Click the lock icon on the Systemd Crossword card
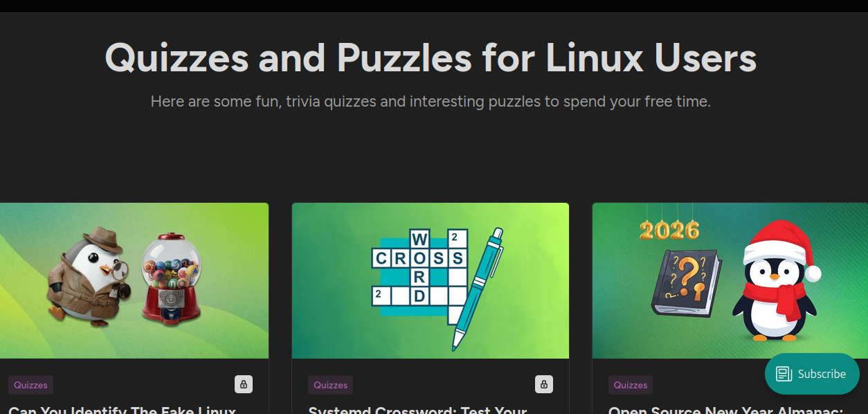 coord(543,384)
